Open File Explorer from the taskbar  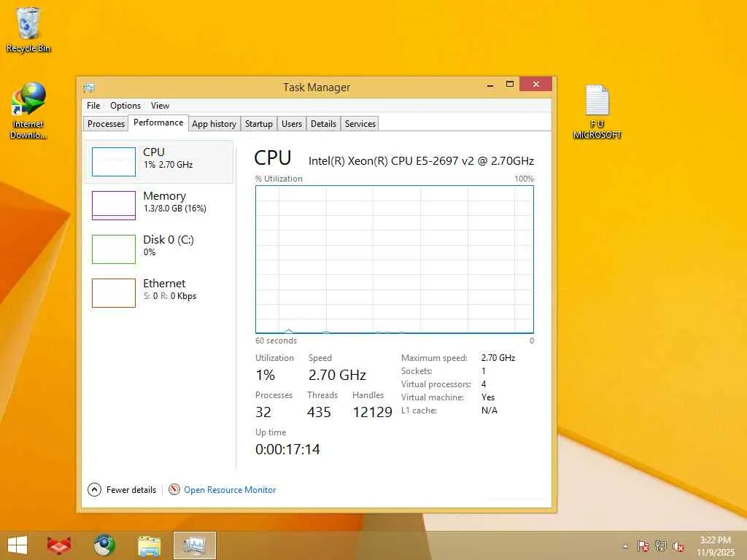(149, 545)
